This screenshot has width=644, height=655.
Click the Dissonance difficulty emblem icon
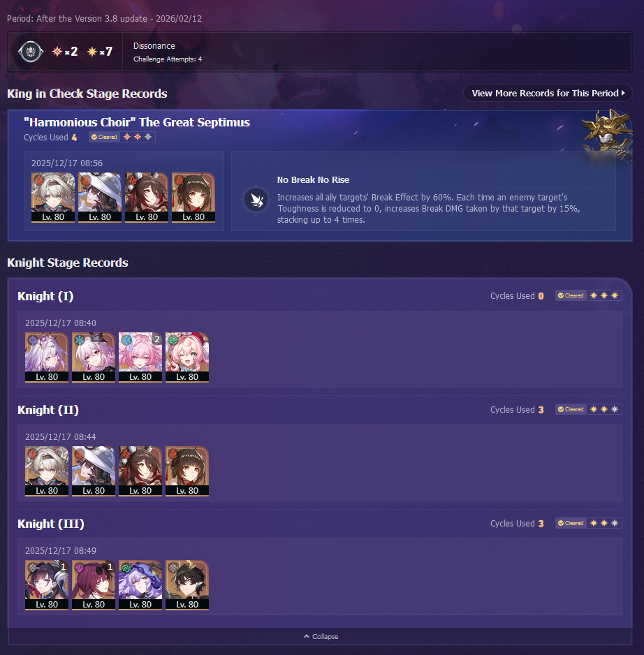tap(30, 52)
